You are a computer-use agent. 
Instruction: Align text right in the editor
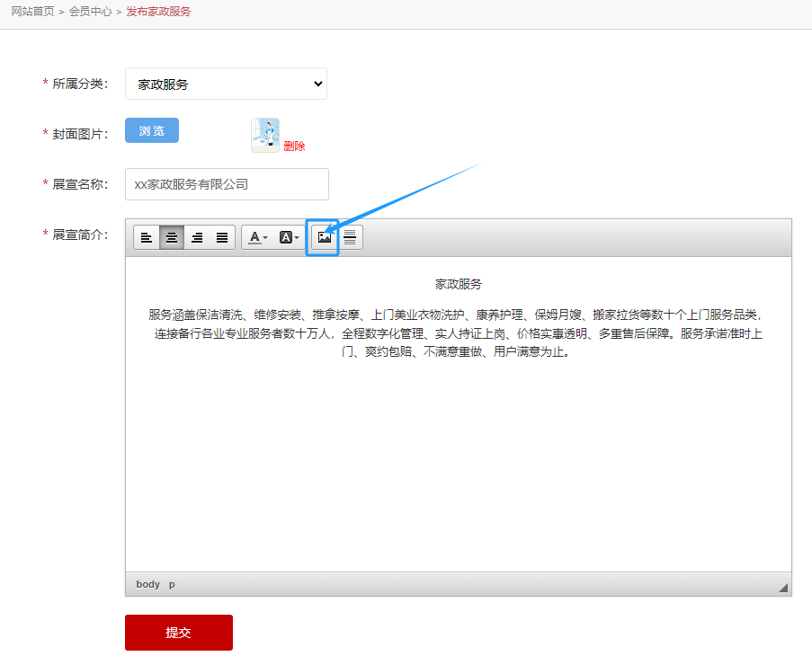click(x=197, y=237)
